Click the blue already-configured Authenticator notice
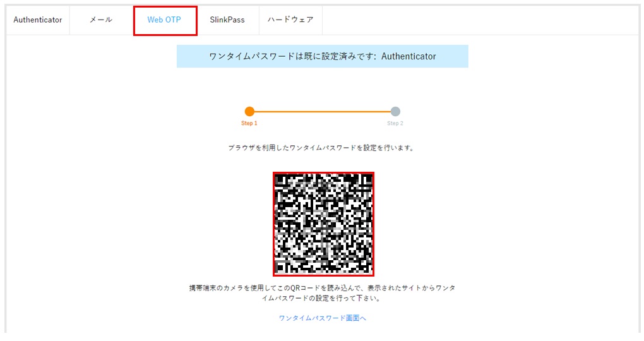 (x=323, y=56)
